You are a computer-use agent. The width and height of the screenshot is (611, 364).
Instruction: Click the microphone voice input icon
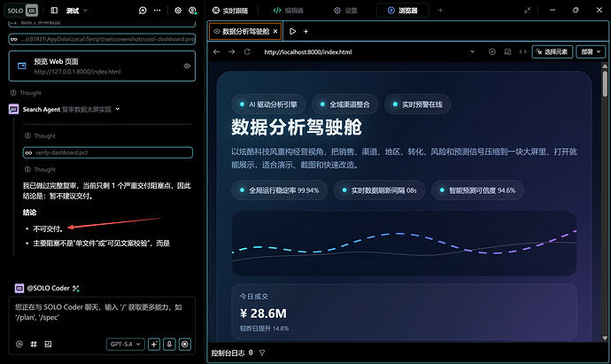click(169, 344)
